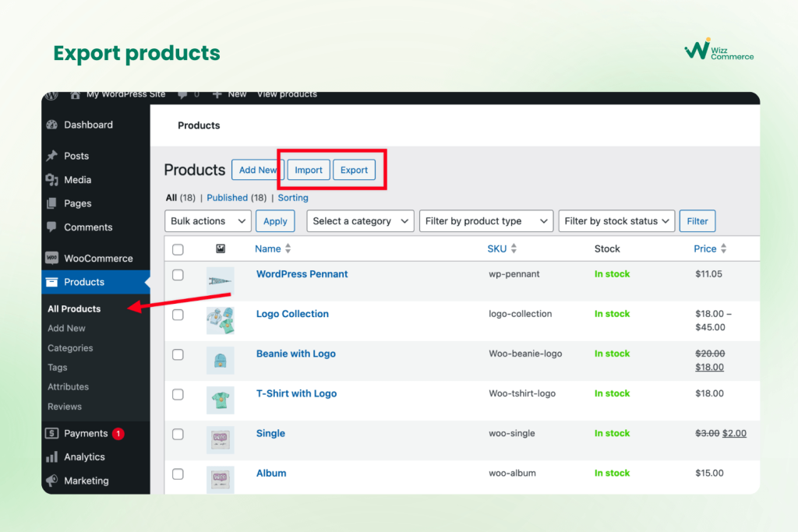Image resolution: width=798 pixels, height=532 pixels.
Task: Toggle the select-all products checkbox
Action: [x=178, y=249]
